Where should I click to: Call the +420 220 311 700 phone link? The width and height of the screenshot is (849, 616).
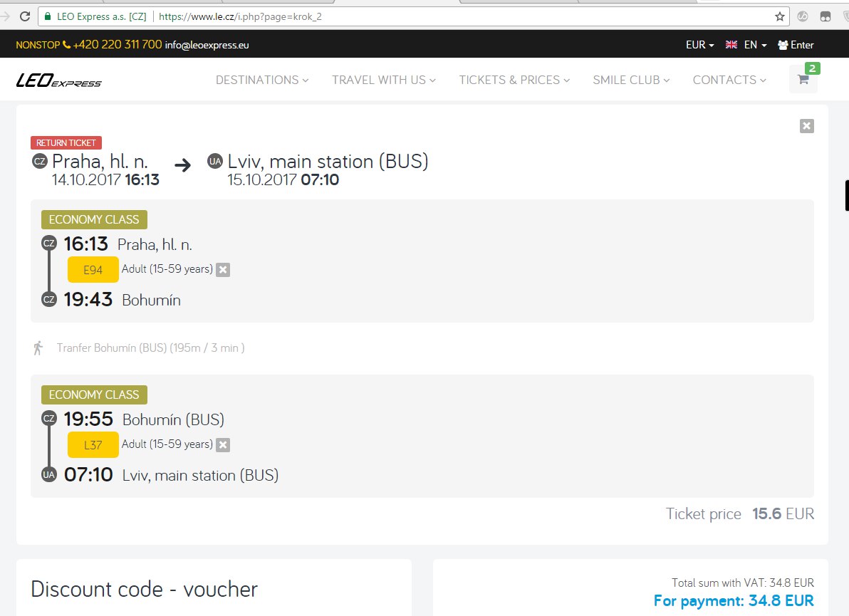[x=118, y=44]
